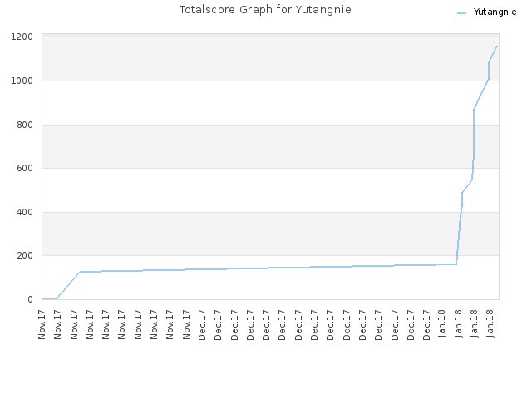
Task: Select the 1000 y-axis label
Action: (22, 81)
